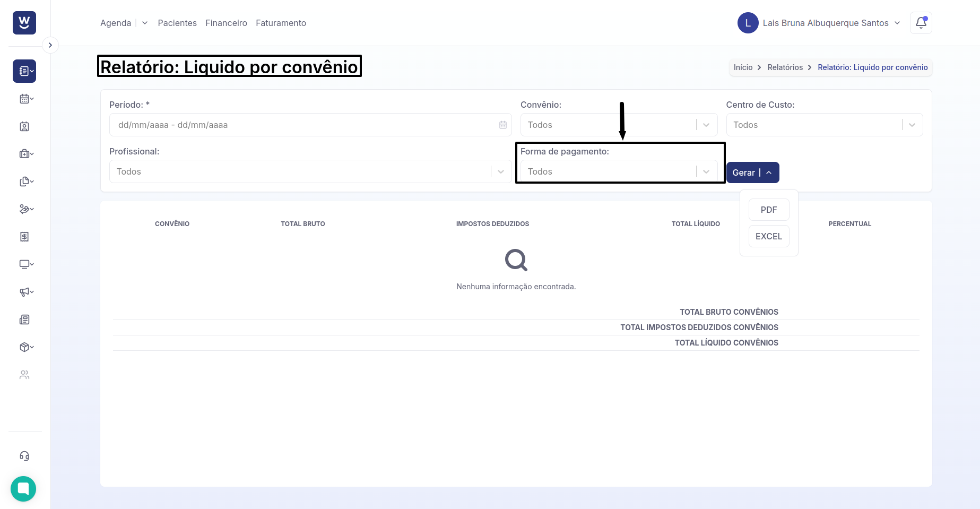Open the newspaper sidebar icon
The width and height of the screenshot is (980, 509).
24,320
